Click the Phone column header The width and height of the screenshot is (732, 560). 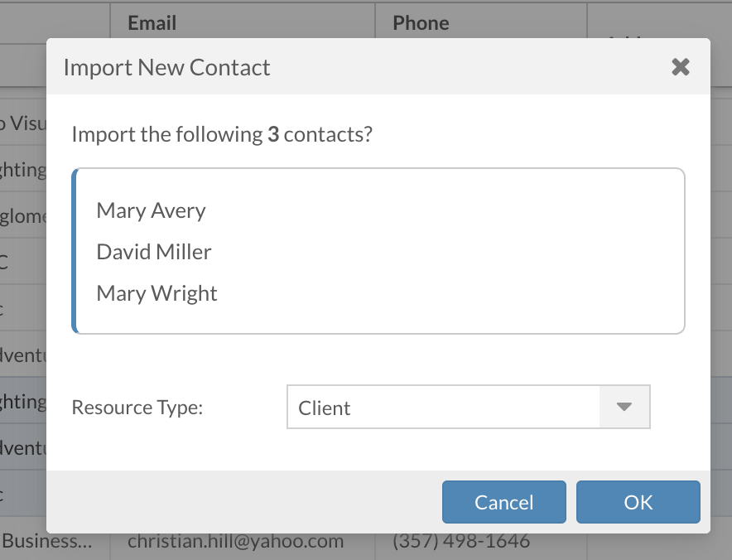pyautogui.click(x=421, y=23)
